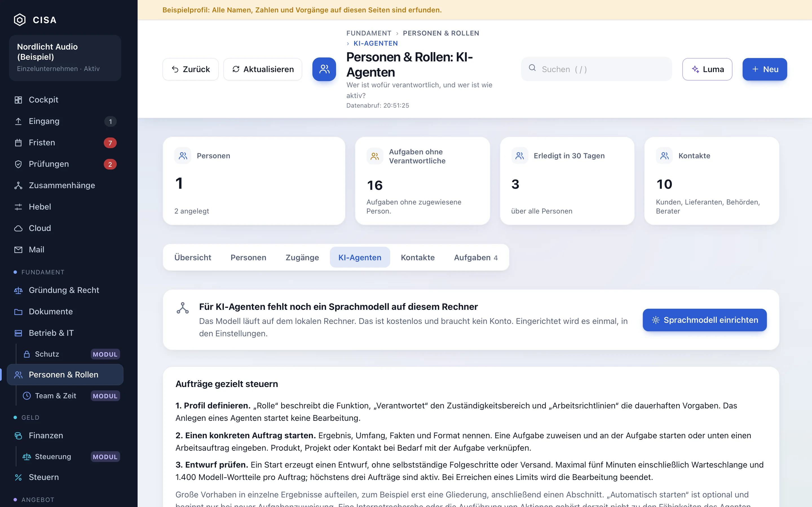The height and width of the screenshot is (507, 812).
Task: Switch to the Aufgaben tab
Action: pyautogui.click(x=475, y=257)
